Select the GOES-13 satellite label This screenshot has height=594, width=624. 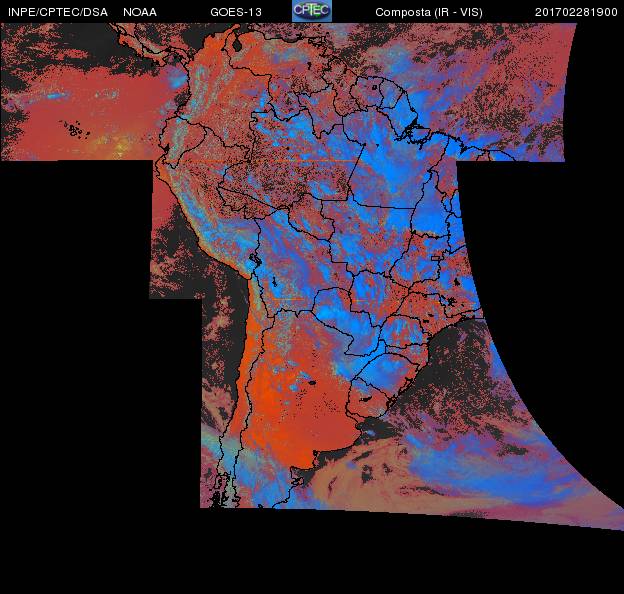point(235,12)
